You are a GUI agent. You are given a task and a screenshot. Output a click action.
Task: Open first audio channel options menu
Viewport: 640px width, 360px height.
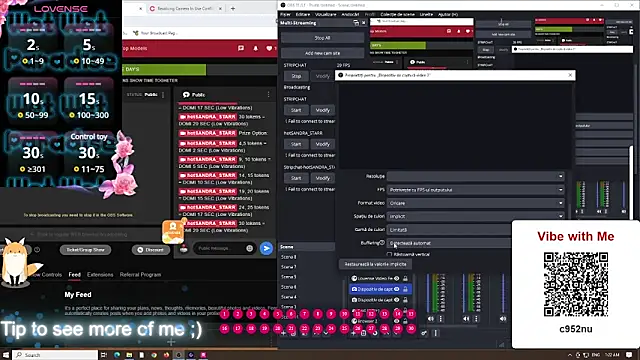(x=440, y=319)
